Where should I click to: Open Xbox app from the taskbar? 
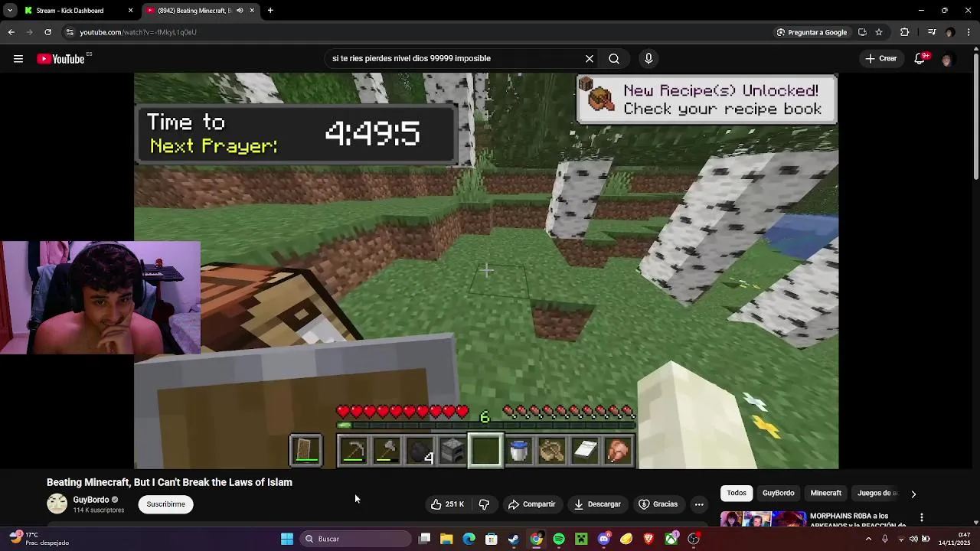671,539
